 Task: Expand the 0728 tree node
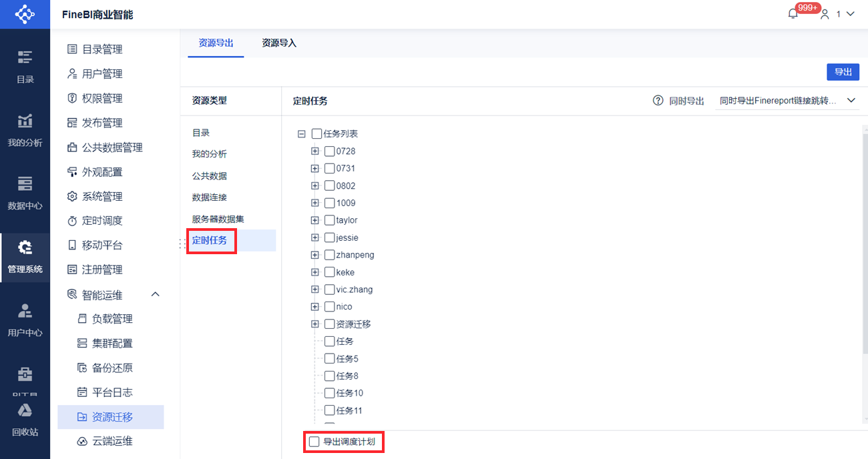coord(315,151)
